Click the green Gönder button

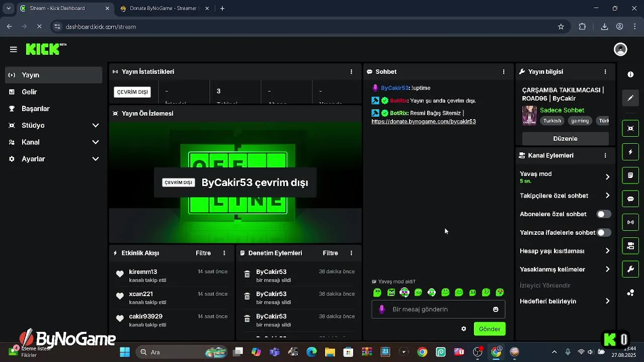click(x=490, y=329)
